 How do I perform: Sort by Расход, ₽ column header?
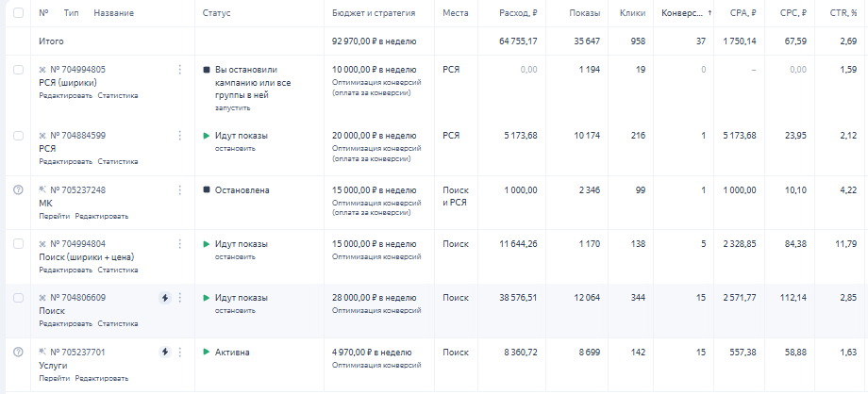point(519,13)
